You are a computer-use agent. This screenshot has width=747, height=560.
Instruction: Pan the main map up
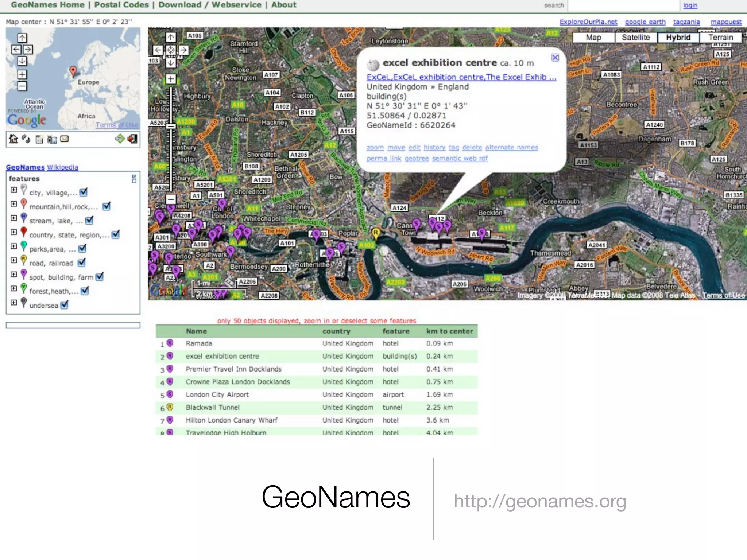pyautogui.click(x=171, y=38)
